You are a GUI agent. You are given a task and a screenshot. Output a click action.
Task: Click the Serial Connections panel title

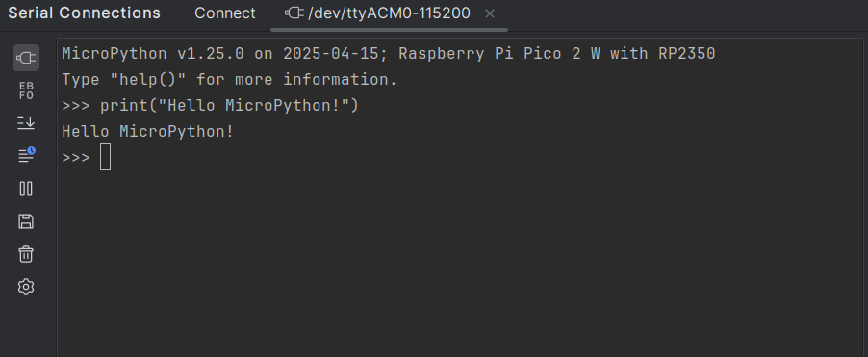coord(84,13)
